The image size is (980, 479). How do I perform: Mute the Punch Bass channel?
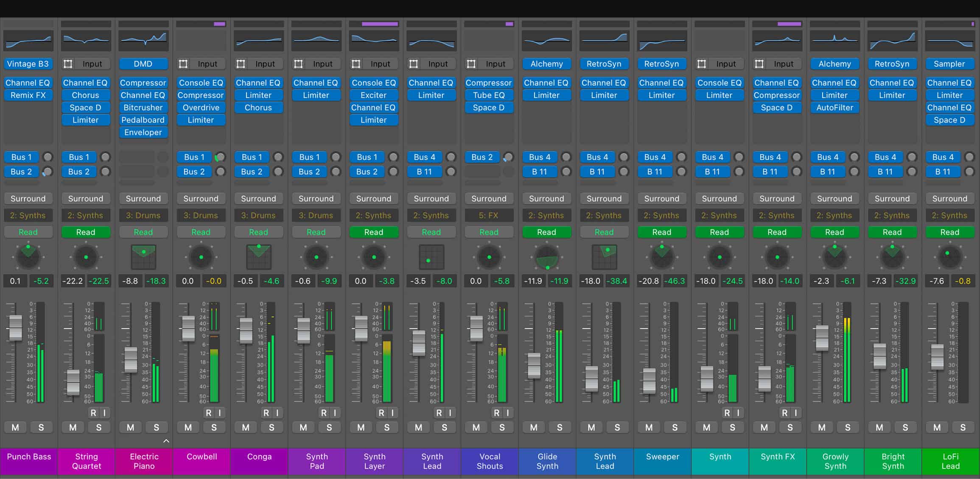coord(15,428)
